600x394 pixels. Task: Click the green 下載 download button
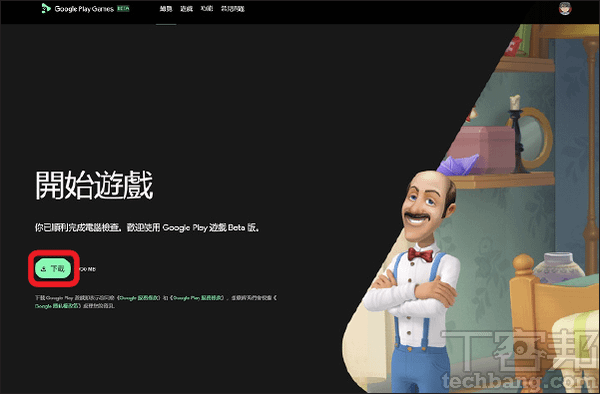[53, 268]
